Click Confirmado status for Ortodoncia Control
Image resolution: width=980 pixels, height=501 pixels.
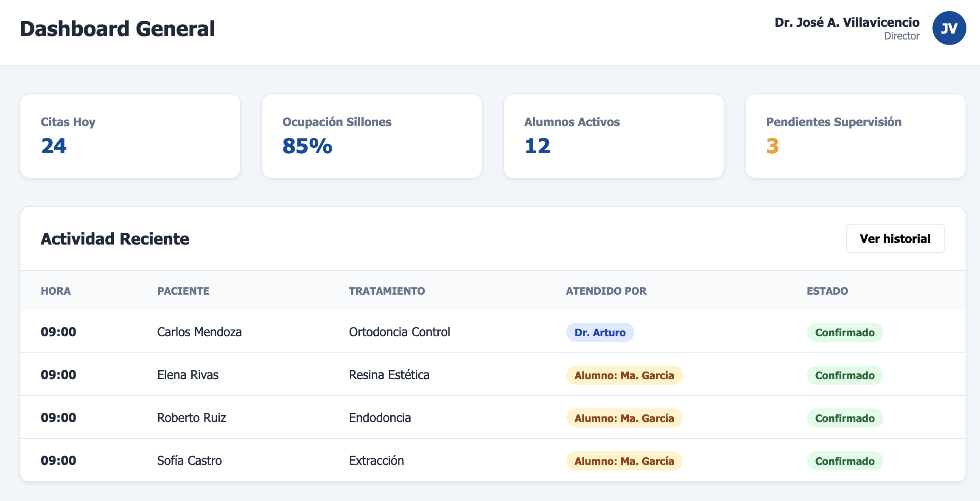845,332
